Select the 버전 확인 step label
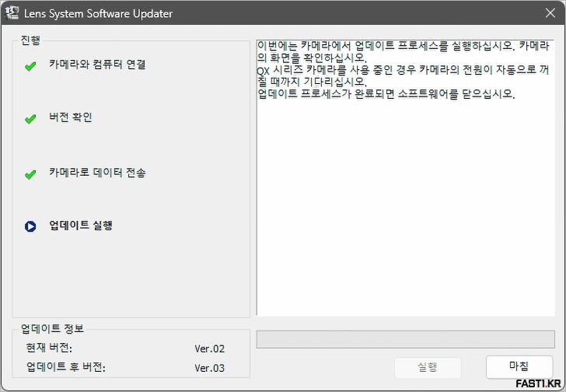This screenshot has width=566, height=392. pyautogui.click(x=71, y=117)
